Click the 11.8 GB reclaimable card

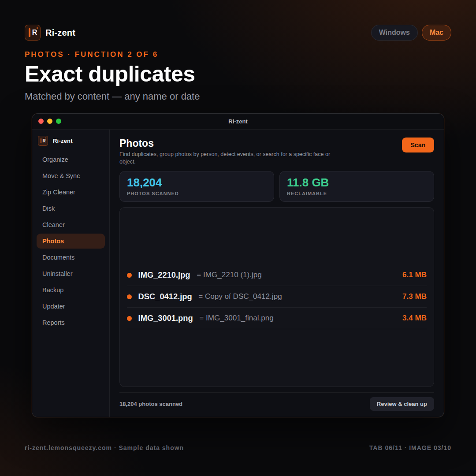click(357, 186)
